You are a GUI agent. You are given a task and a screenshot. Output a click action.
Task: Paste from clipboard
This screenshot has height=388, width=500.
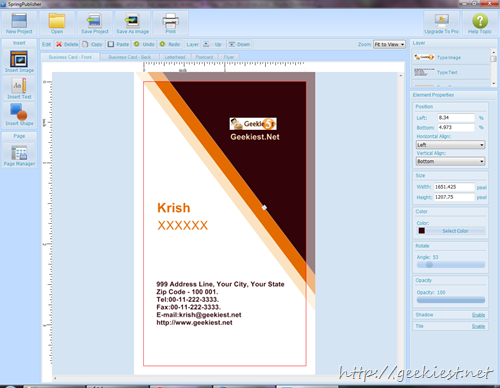coord(118,44)
